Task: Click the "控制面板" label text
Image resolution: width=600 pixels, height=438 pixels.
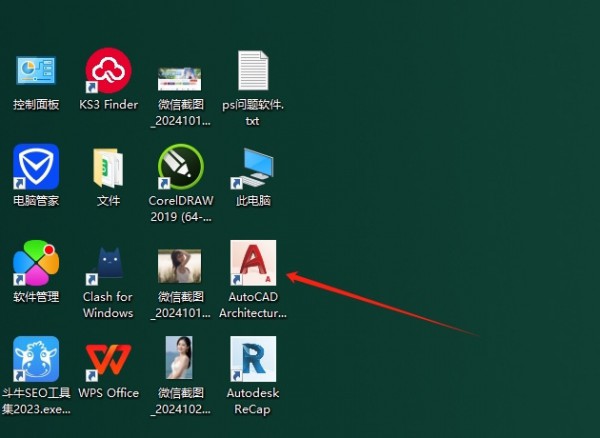Action: tap(36, 104)
